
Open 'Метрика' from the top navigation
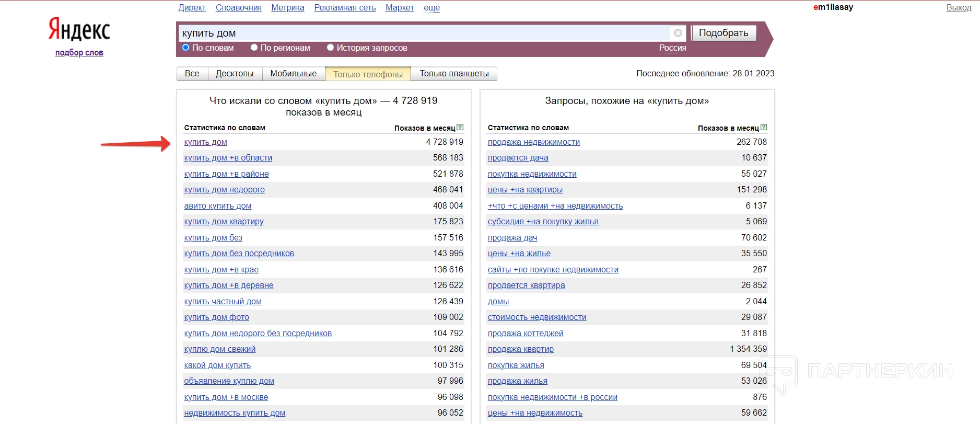[x=287, y=7]
